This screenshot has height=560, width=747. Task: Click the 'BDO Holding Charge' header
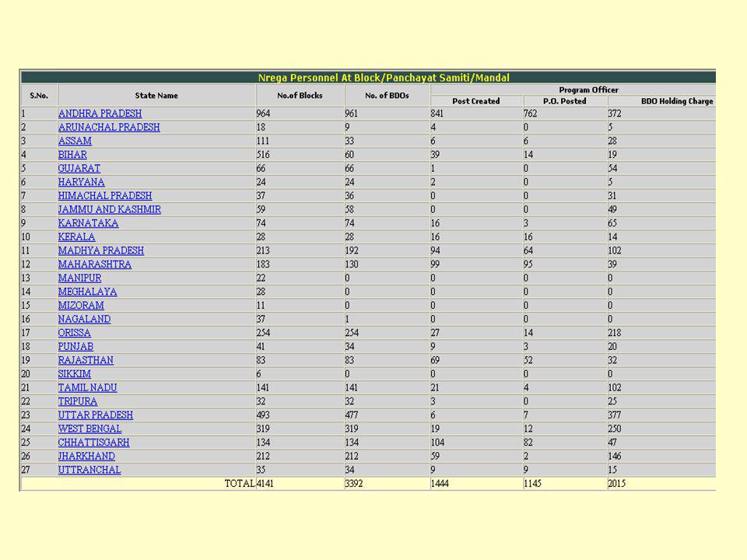point(677,101)
